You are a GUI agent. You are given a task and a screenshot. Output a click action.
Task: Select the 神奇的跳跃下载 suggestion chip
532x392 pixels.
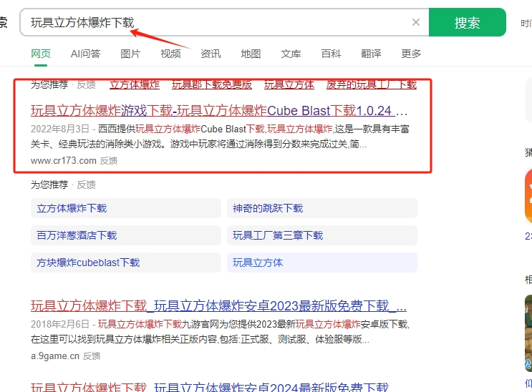(x=322, y=208)
